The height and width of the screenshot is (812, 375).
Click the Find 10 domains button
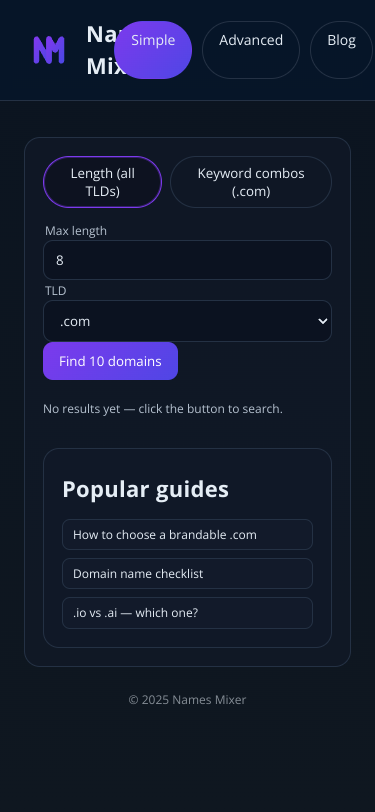[110, 361]
